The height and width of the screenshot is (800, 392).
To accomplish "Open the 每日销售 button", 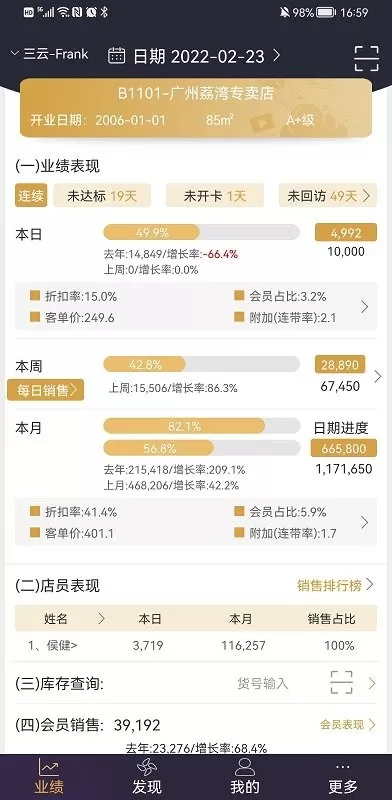I will coord(45,390).
